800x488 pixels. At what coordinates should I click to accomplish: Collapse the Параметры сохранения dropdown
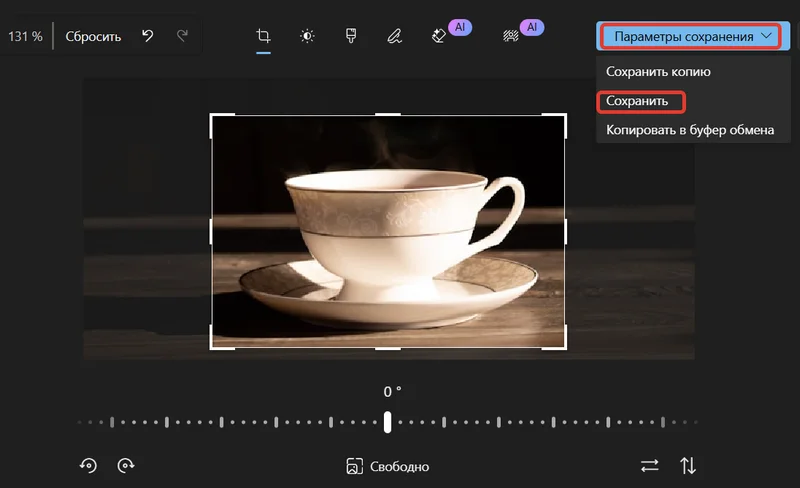tap(694, 37)
